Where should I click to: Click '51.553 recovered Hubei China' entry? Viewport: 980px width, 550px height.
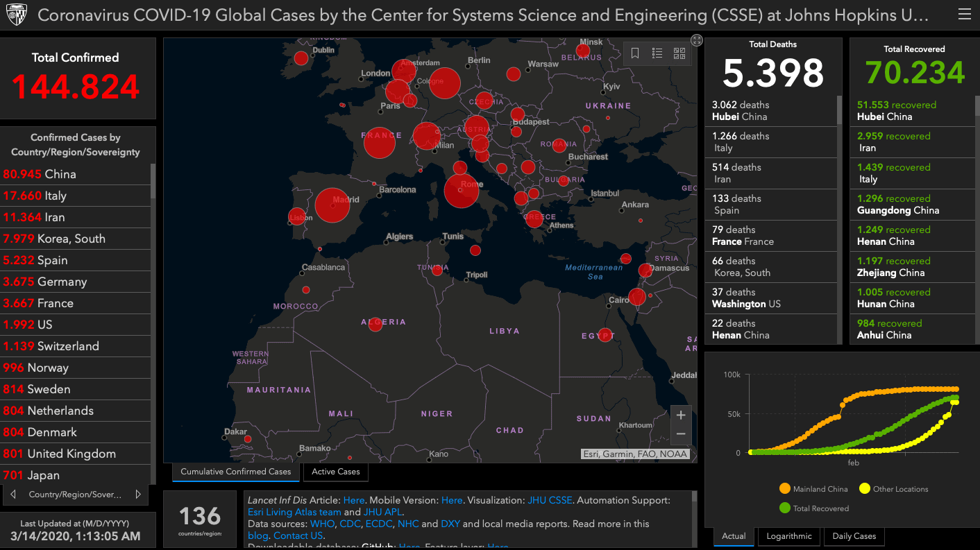913,111
